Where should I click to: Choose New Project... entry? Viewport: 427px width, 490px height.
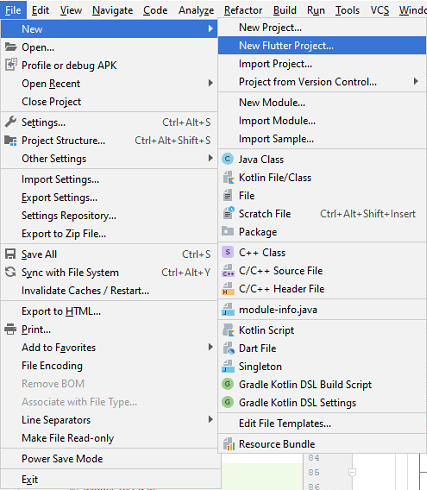(322, 27)
